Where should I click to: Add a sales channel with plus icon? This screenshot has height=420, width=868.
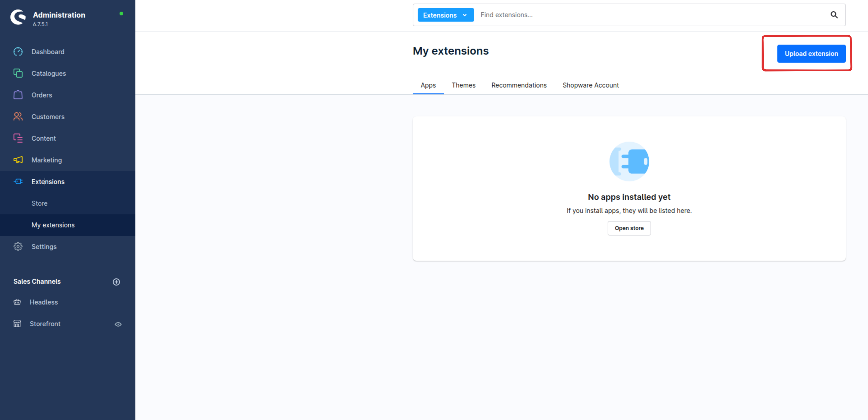116,282
